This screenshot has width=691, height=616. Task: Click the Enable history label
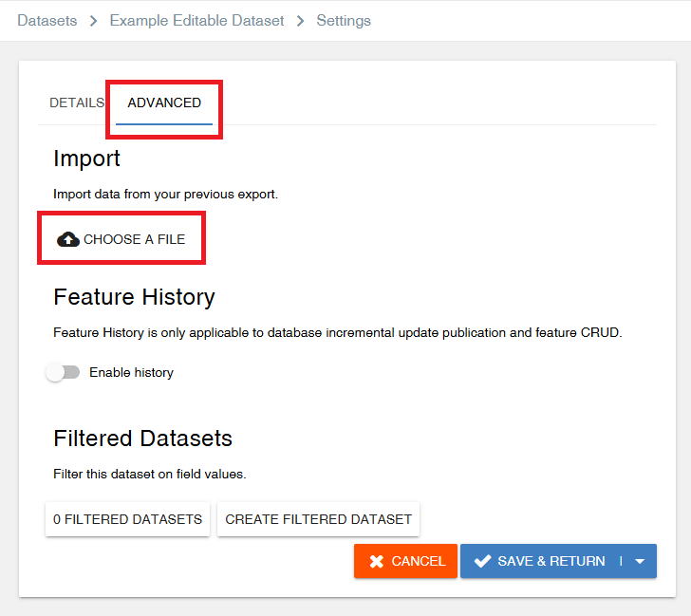pyautogui.click(x=131, y=372)
